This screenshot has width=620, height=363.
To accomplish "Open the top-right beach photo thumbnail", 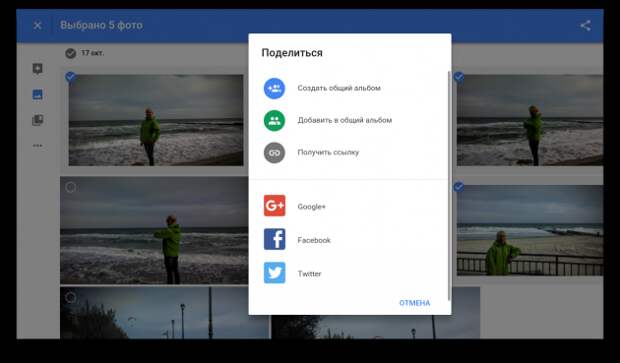I will [530, 120].
